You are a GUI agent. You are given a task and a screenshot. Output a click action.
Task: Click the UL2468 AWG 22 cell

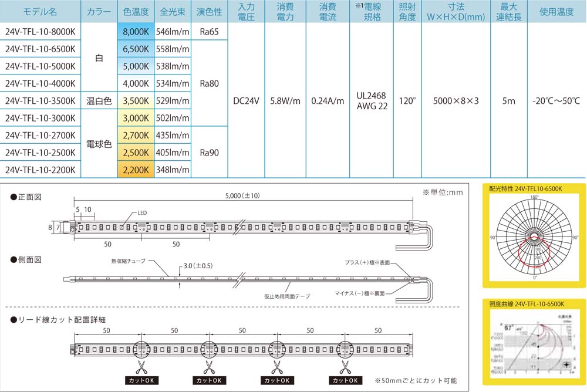(372, 100)
